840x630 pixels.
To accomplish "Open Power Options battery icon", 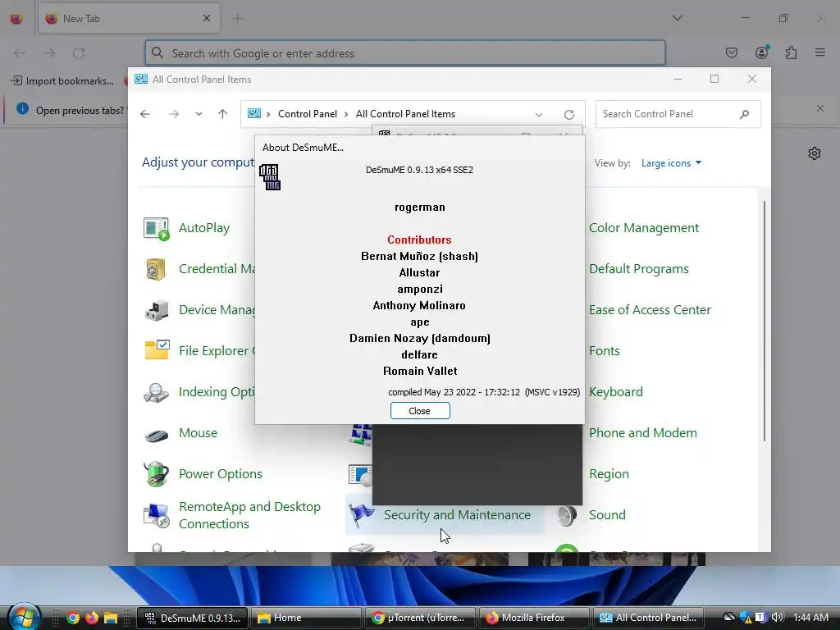I will click(x=157, y=473).
